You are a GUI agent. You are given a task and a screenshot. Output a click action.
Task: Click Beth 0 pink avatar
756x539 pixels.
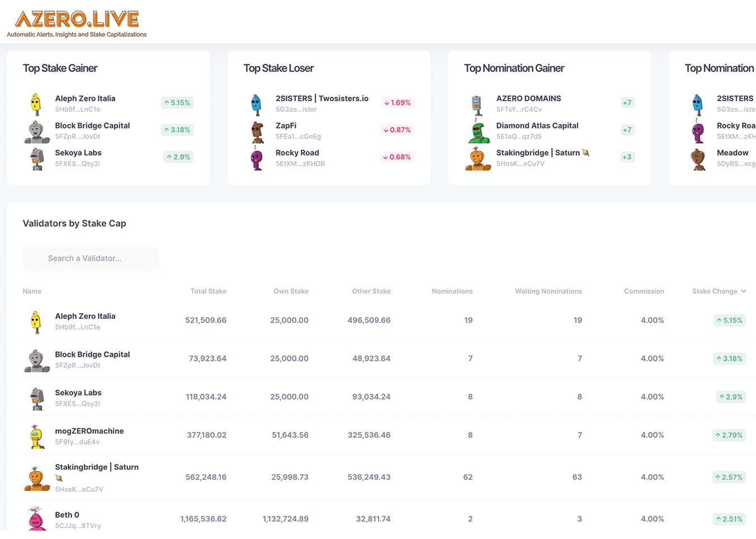[x=36, y=518]
